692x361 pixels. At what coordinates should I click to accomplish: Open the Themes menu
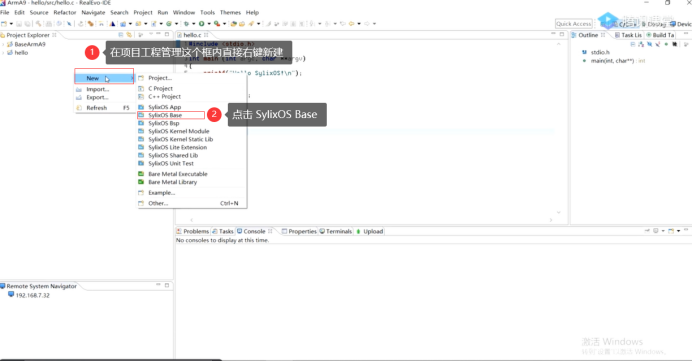230,12
